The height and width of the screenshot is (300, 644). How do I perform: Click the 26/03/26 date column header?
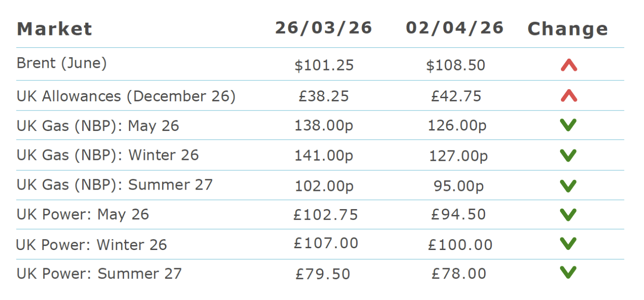coord(324,28)
